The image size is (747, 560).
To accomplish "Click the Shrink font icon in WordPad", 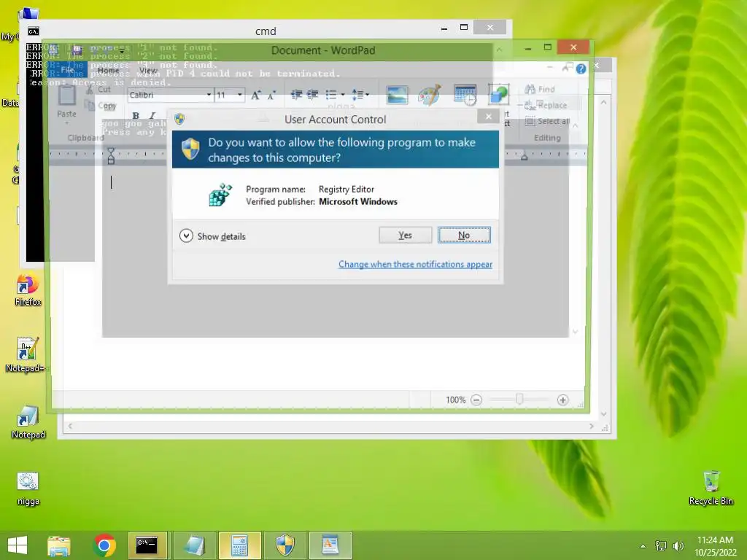I will (271, 96).
